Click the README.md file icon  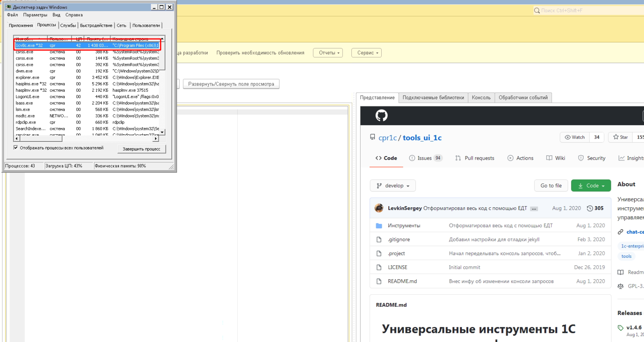tap(379, 281)
